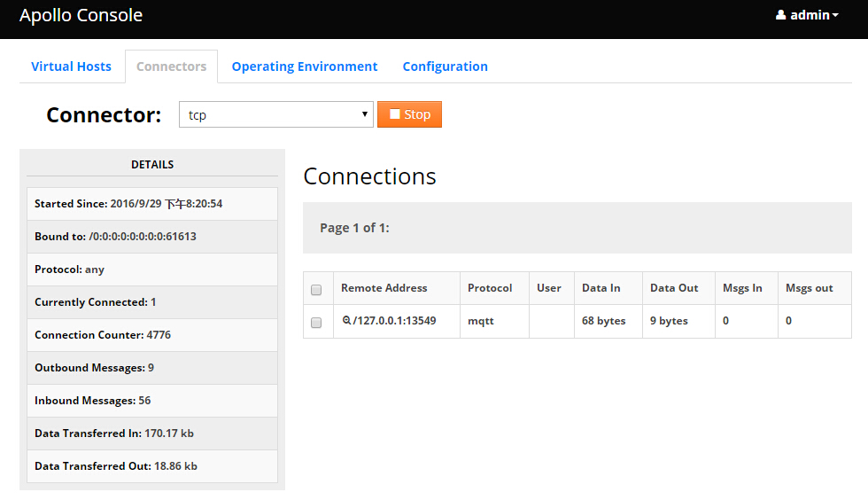This screenshot has width=868, height=500.
Task: Click the Data Out column header
Action: tap(674, 288)
